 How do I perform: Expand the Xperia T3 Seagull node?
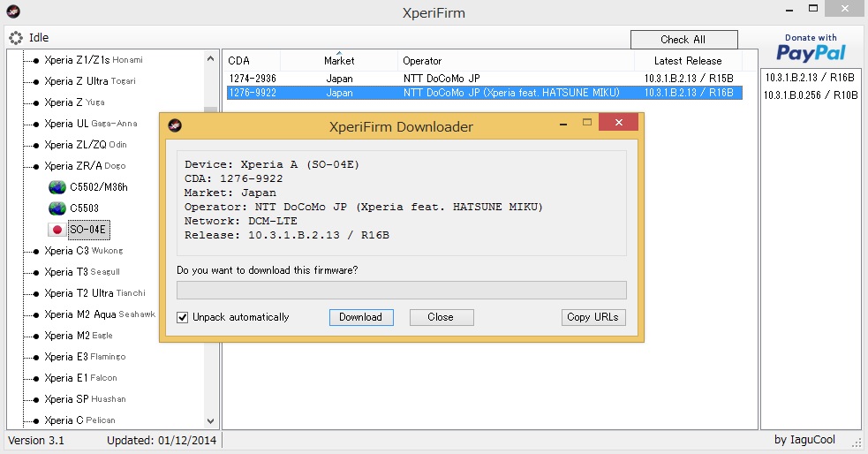coord(36,272)
